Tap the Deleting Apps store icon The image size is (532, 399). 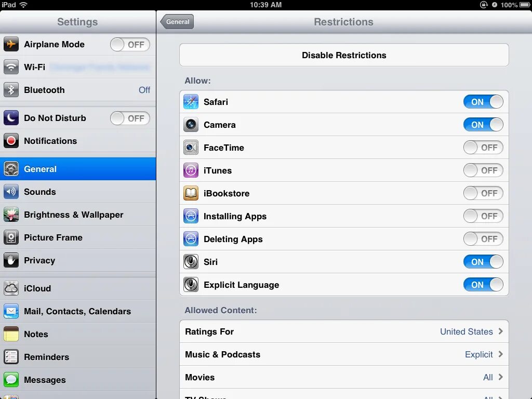pos(191,239)
